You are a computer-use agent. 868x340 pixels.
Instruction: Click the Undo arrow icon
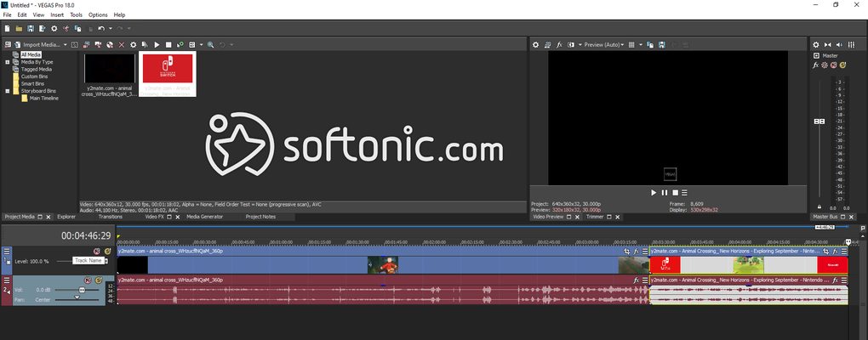[101, 28]
